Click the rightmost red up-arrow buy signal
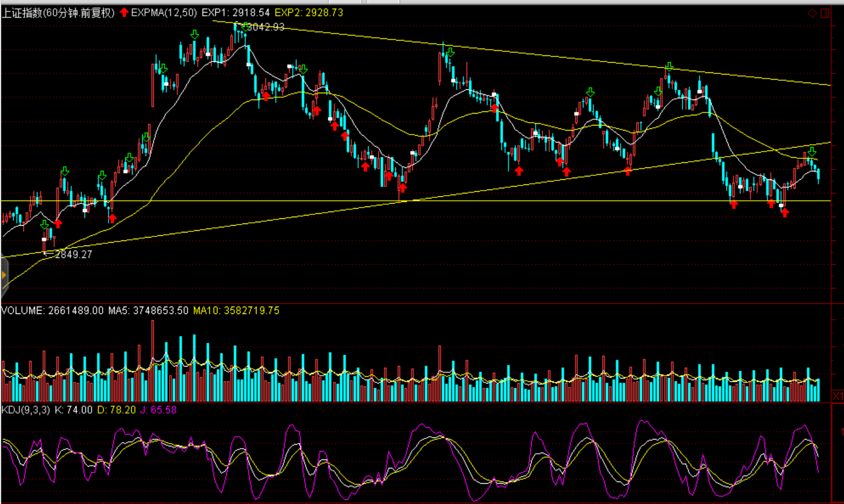The height and width of the screenshot is (504, 844). point(785,213)
